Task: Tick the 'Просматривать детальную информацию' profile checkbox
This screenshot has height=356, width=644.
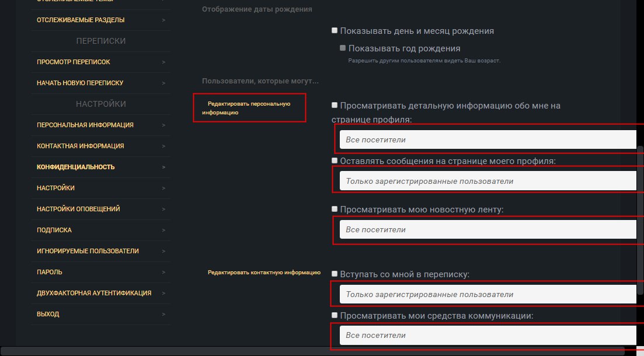Action: [x=335, y=105]
